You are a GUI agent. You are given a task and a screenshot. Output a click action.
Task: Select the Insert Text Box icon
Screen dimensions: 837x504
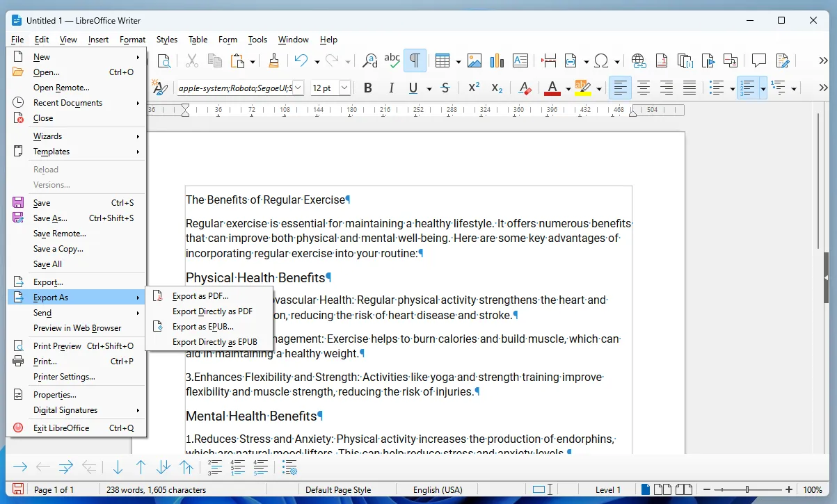coord(520,60)
